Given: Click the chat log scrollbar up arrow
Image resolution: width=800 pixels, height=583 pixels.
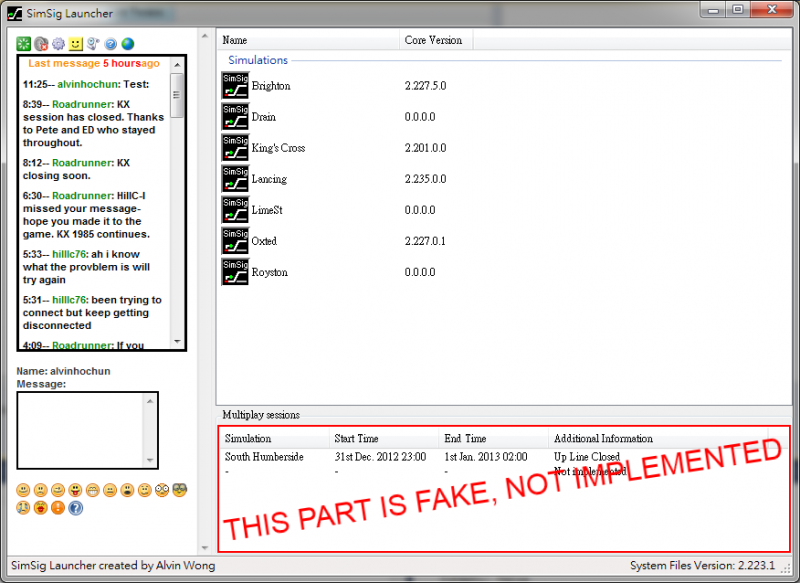Looking at the screenshot, I should [x=177, y=65].
